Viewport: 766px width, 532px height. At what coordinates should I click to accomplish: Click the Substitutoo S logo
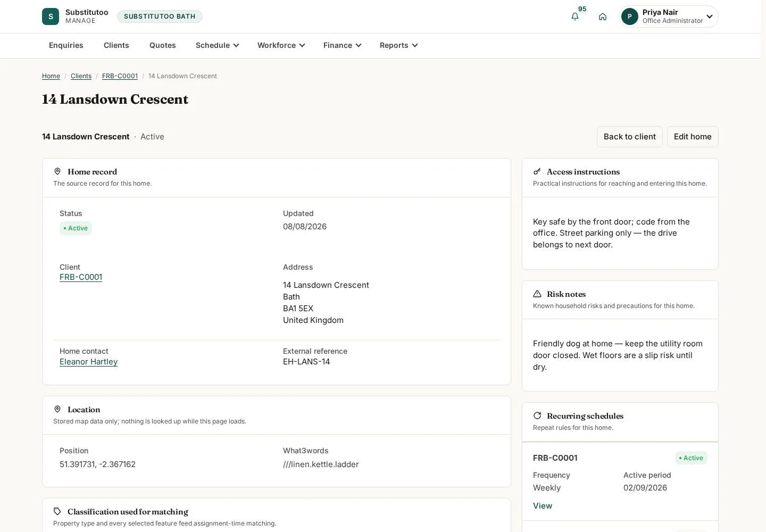[x=51, y=16]
